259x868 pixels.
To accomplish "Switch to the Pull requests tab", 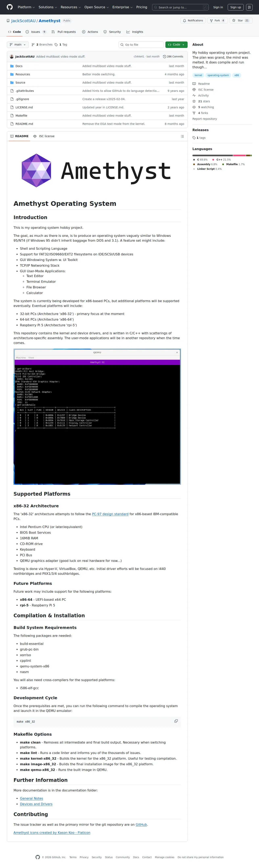I will (64, 32).
